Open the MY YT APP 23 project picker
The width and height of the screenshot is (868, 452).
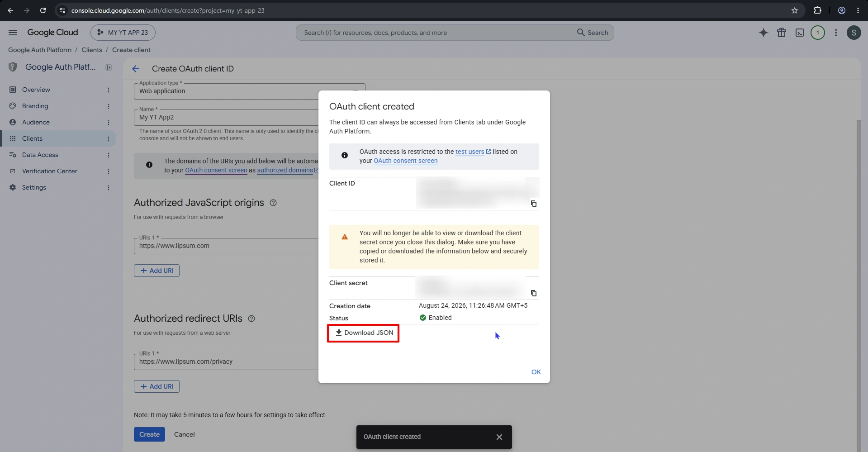(123, 33)
